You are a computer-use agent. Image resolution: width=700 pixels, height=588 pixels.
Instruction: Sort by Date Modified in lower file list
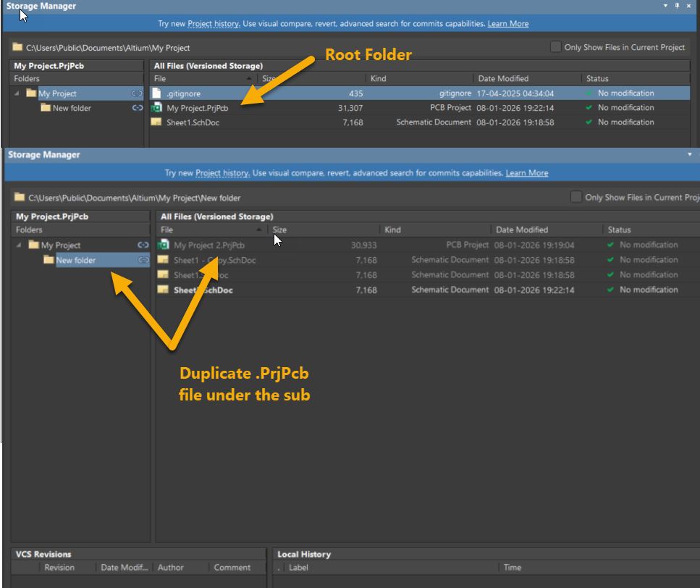(x=521, y=230)
